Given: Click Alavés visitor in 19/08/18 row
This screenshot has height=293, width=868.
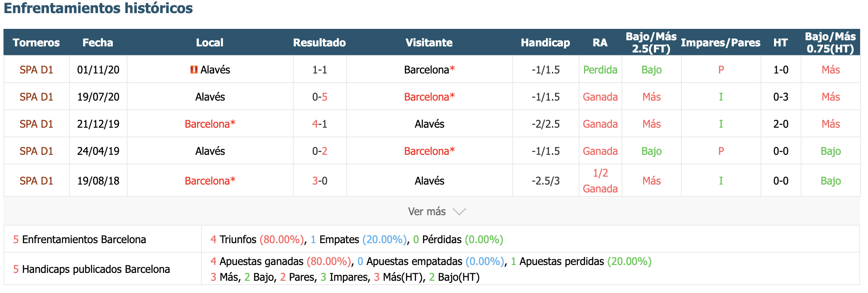Looking at the screenshot, I should pos(429,181).
